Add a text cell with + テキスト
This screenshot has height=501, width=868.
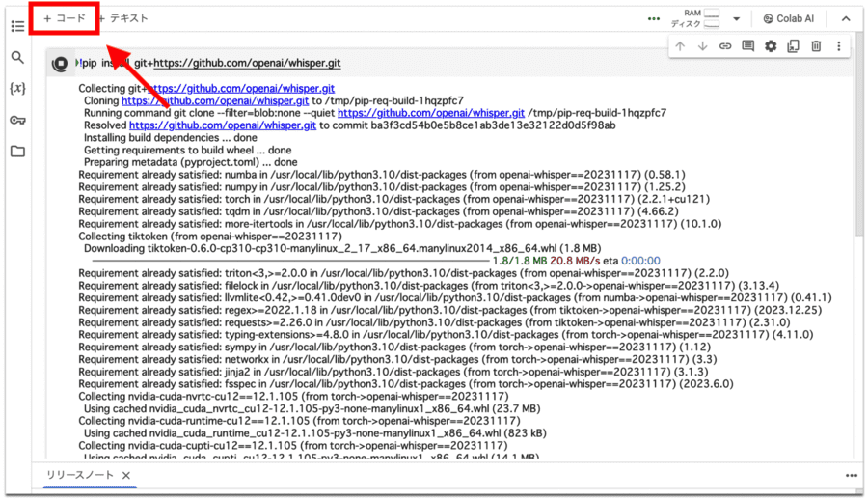[x=123, y=18]
